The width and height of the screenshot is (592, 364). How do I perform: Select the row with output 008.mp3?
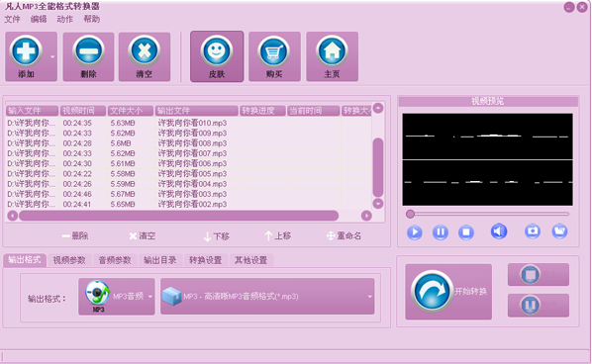(x=189, y=143)
